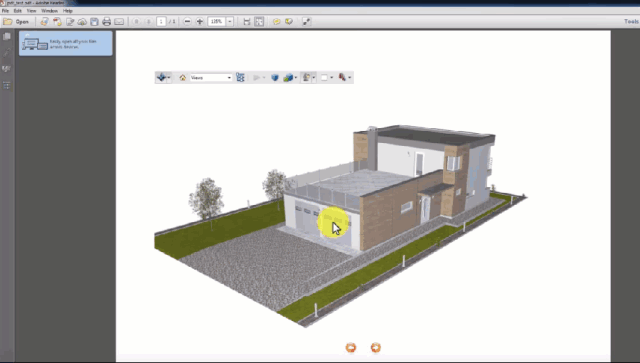Image resolution: width=640 pixels, height=363 pixels.
Task: Click the next orange arrow below model
Action: [376, 347]
